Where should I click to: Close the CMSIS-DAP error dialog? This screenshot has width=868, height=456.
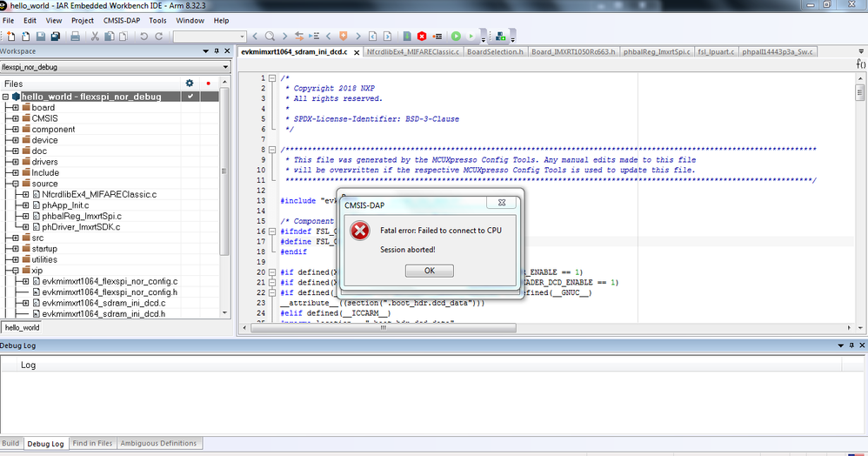click(x=502, y=203)
